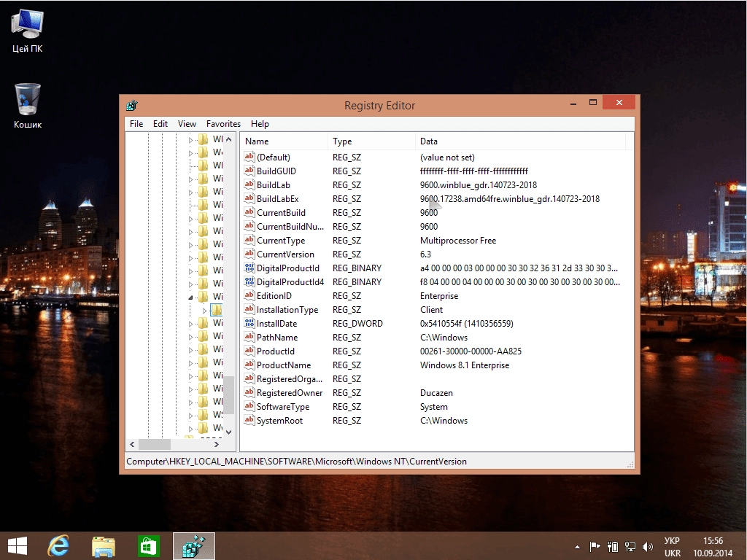The image size is (747, 560).
Task: Open File Explorer from the taskbar
Action: [x=103, y=545]
